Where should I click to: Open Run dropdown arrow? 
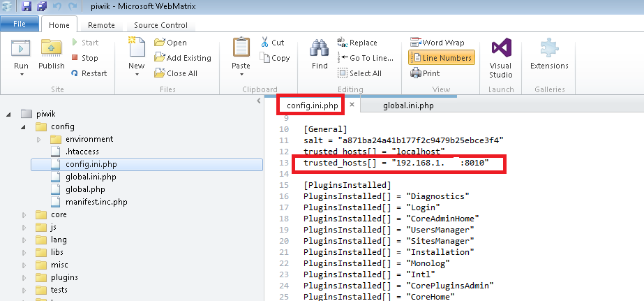coord(22,75)
